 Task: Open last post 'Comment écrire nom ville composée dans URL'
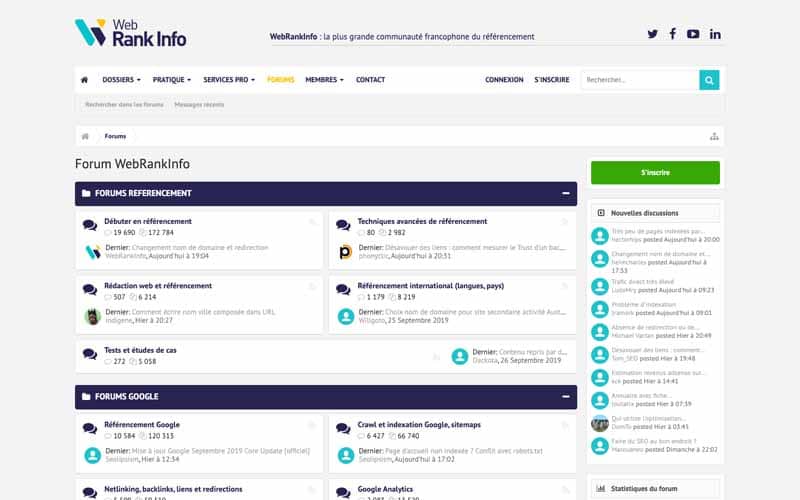[x=203, y=312]
